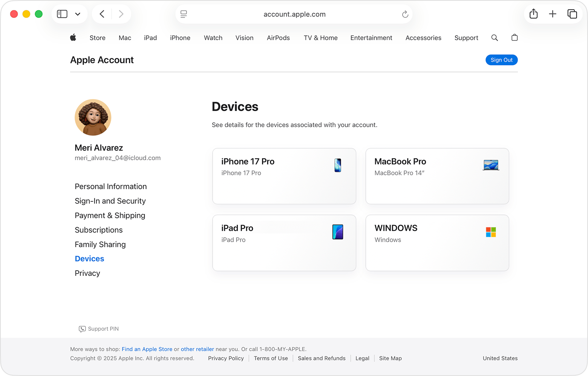
Task: Open website settings via the page icon
Action: click(184, 14)
